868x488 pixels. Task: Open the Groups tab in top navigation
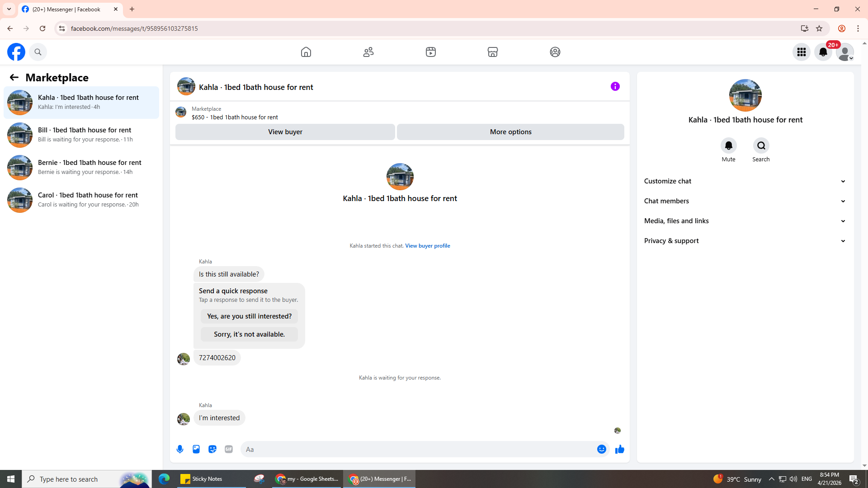coord(555,52)
